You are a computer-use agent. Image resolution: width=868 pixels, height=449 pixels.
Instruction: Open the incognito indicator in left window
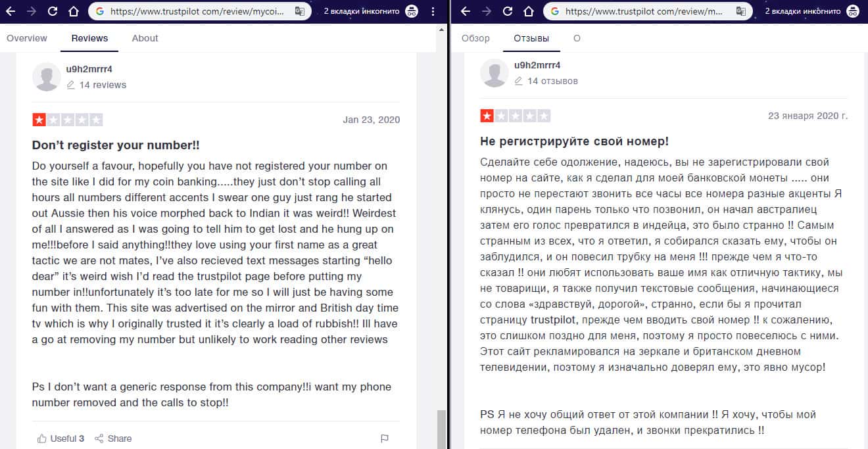[412, 11]
